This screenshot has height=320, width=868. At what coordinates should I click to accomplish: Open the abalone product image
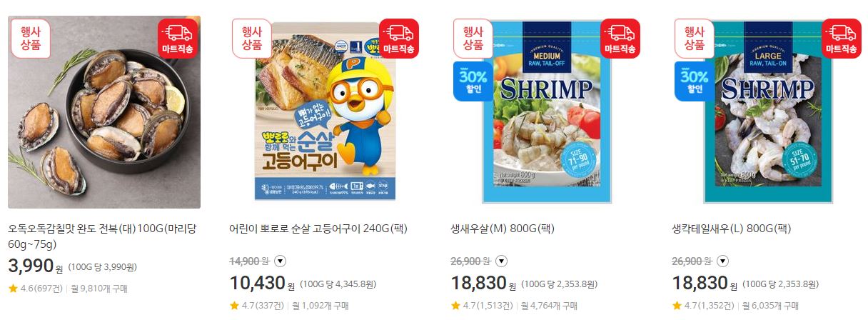pyautogui.click(x=104, y=112)
